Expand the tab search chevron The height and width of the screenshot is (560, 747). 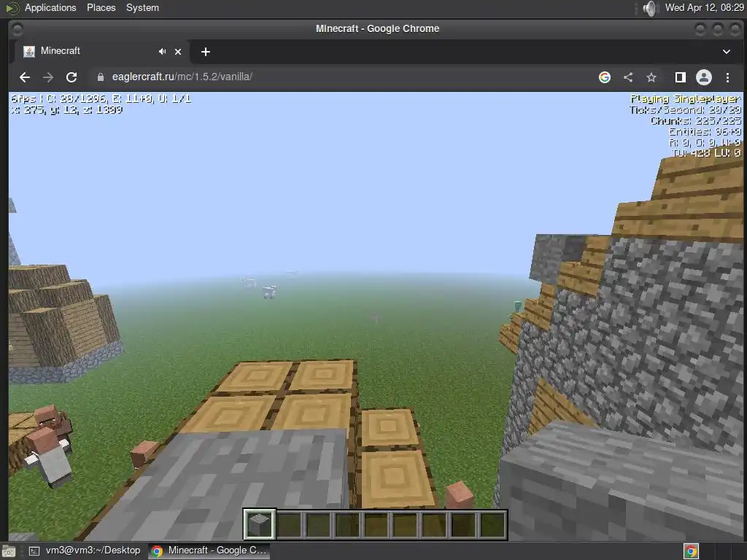tap(726, 52)
